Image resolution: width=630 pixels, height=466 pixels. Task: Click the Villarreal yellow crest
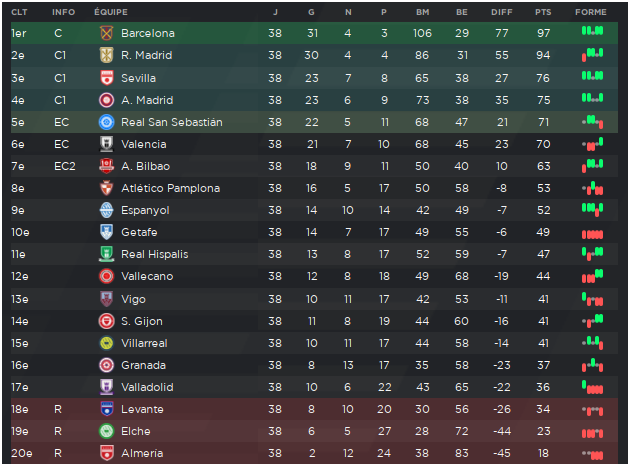106,343
